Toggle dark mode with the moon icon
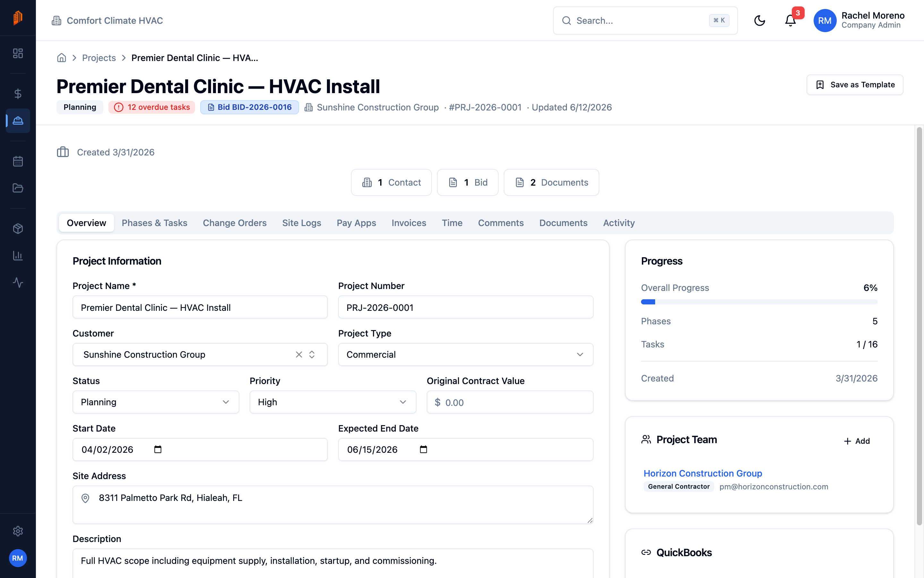The height and width of the screenshot is (578, 924). (x=759, y=21)
